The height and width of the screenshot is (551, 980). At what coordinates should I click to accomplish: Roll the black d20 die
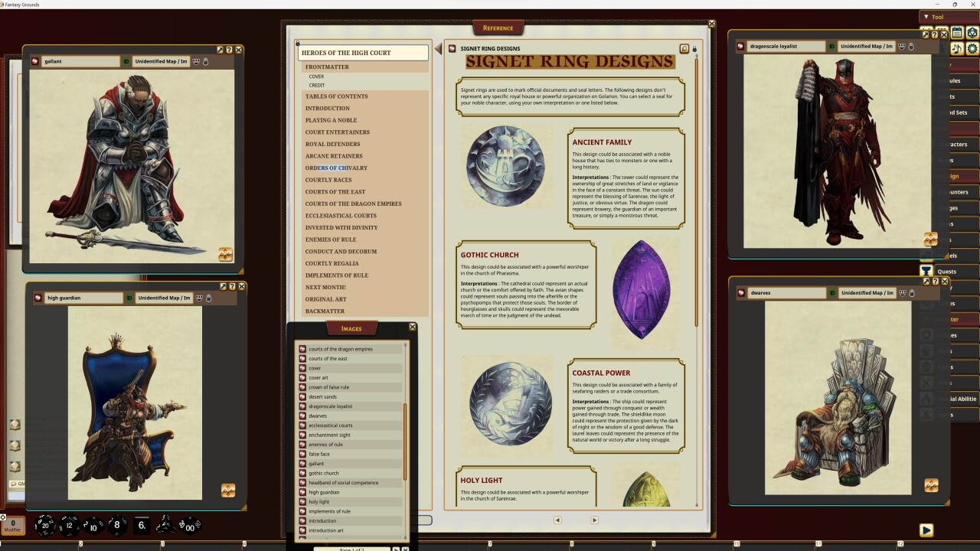(x=46, y=526)
